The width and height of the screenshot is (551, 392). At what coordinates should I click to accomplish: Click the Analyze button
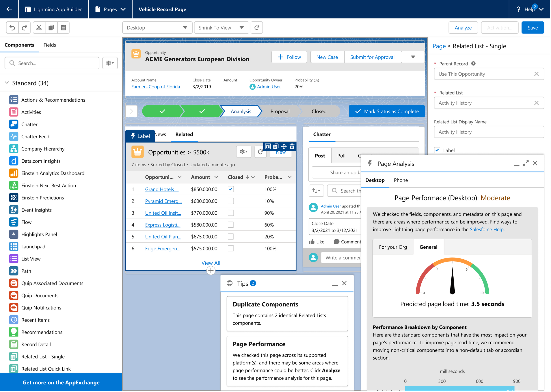(x=463, y=28)
